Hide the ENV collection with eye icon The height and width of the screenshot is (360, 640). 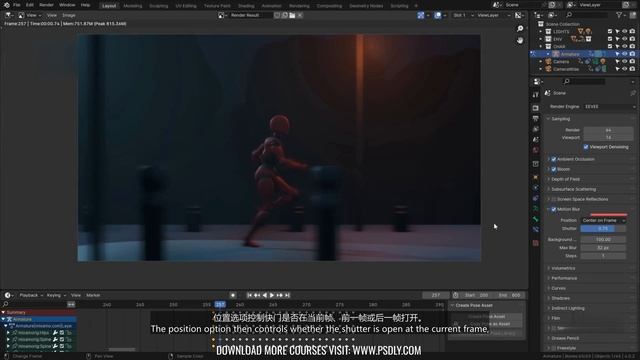[625, 39]
